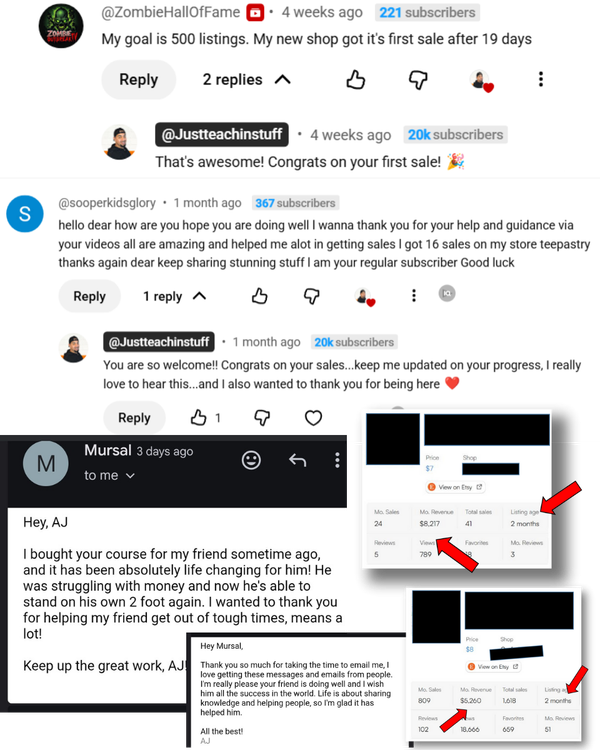Like the ZombieHallOfFame comment

pyautogui.click(x=356, y=79)
